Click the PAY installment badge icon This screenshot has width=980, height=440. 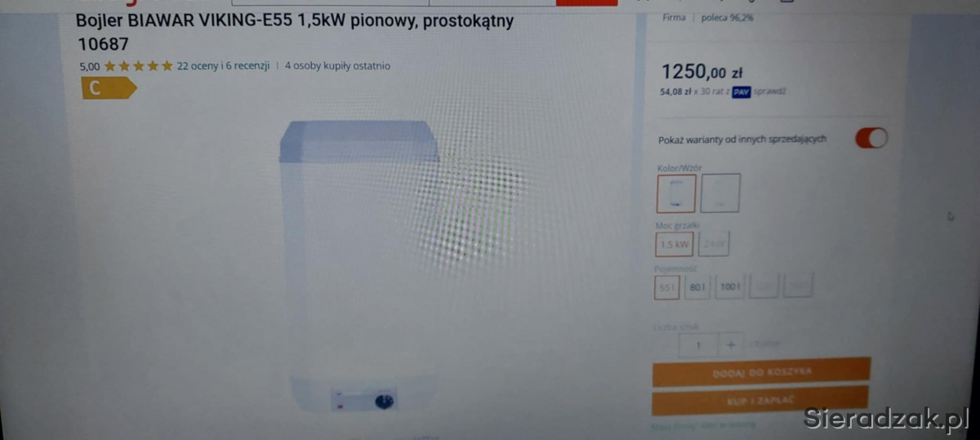(x=741, y=92)
